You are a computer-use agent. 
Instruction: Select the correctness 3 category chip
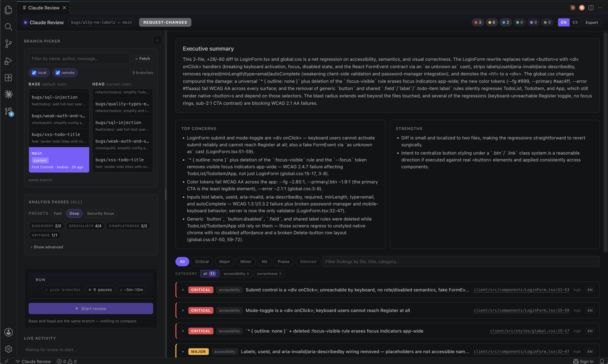269,274
